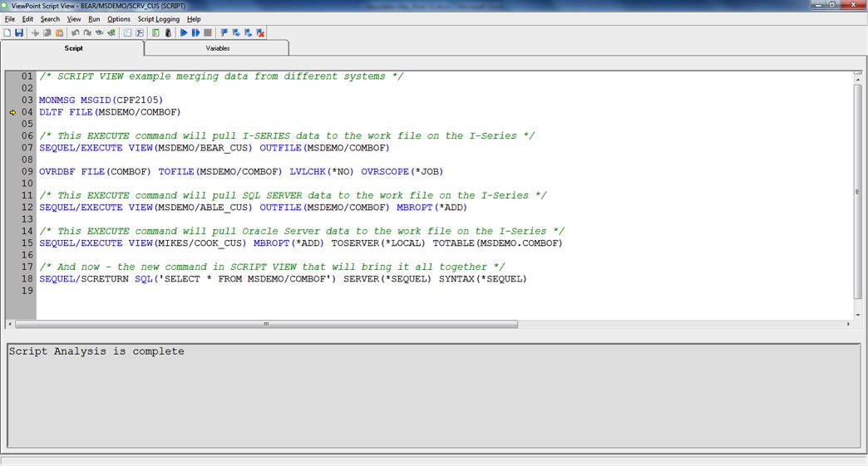Go to previous bookmark flag icon
This screenshot has width=868, height=466.
(x=248, y=33)
